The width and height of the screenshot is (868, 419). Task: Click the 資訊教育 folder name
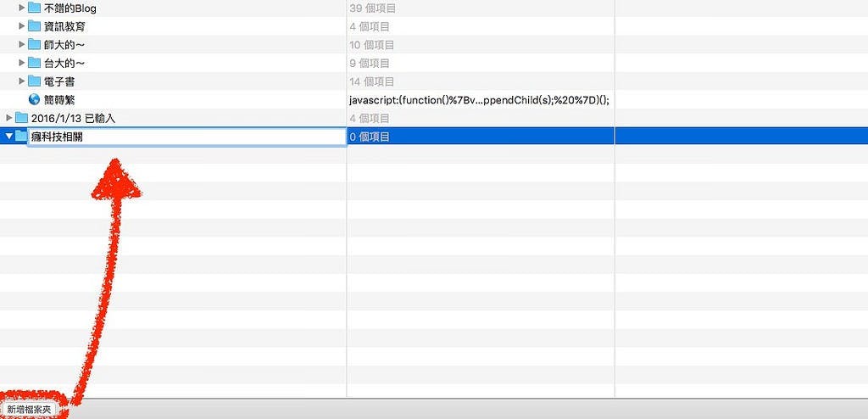[x=64, y=26]
